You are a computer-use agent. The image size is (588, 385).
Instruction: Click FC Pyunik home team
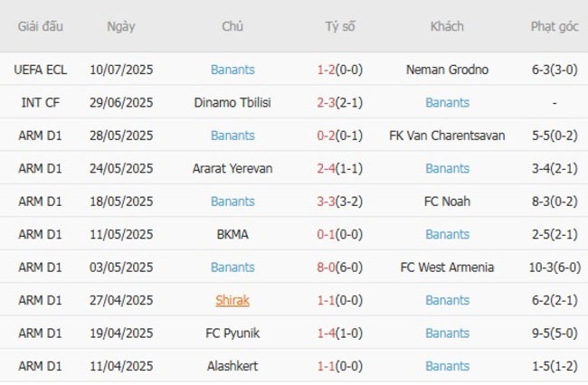point(232,333)
